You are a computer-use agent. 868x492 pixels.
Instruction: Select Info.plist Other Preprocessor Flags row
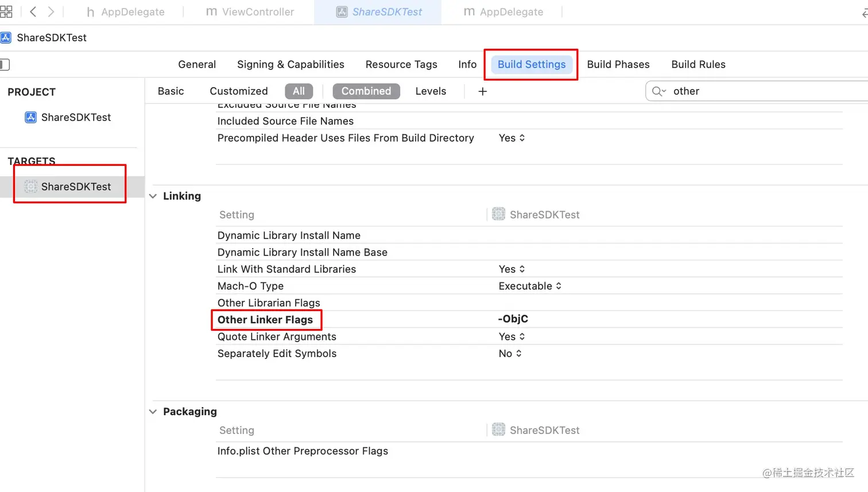click(x=529, y=451)
